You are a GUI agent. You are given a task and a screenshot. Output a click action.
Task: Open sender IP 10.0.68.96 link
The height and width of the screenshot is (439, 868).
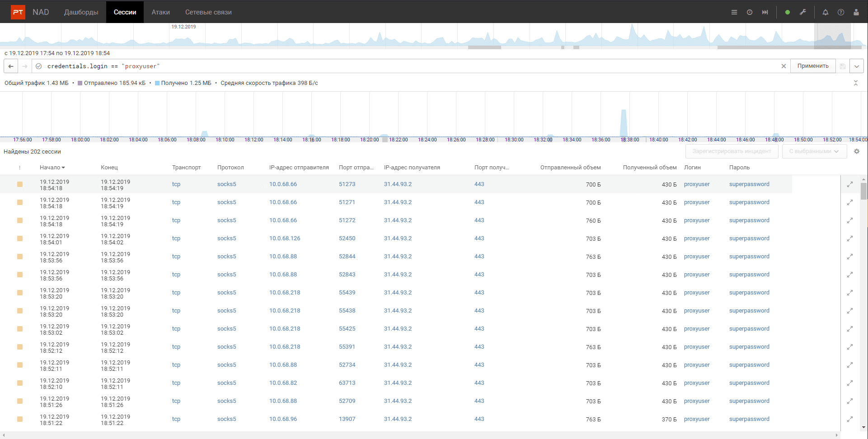283,419
